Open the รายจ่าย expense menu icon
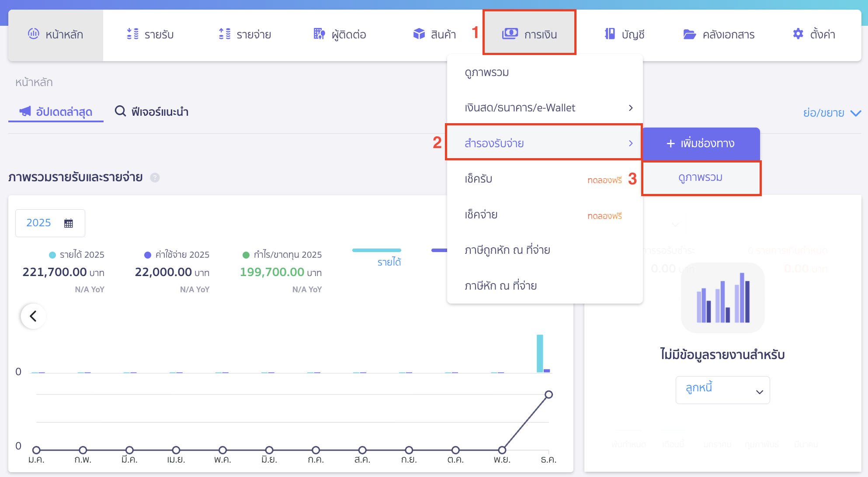 [x=225, y=34]
